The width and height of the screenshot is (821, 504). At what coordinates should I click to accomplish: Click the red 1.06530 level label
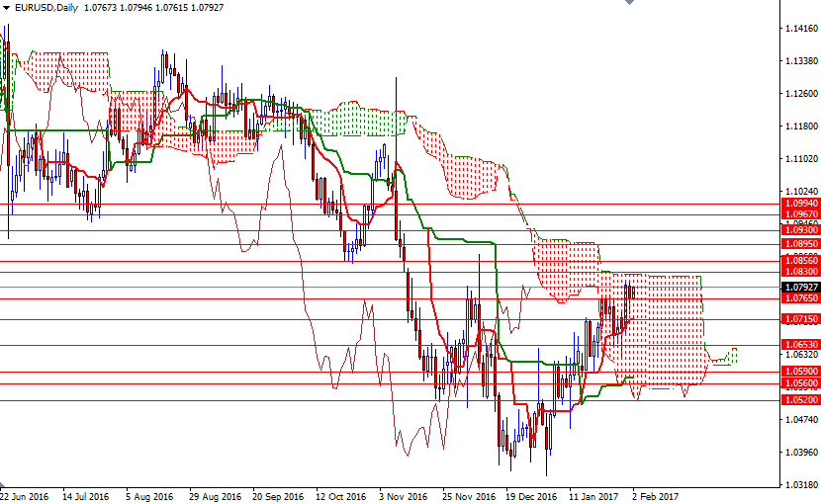pos(800,344)
